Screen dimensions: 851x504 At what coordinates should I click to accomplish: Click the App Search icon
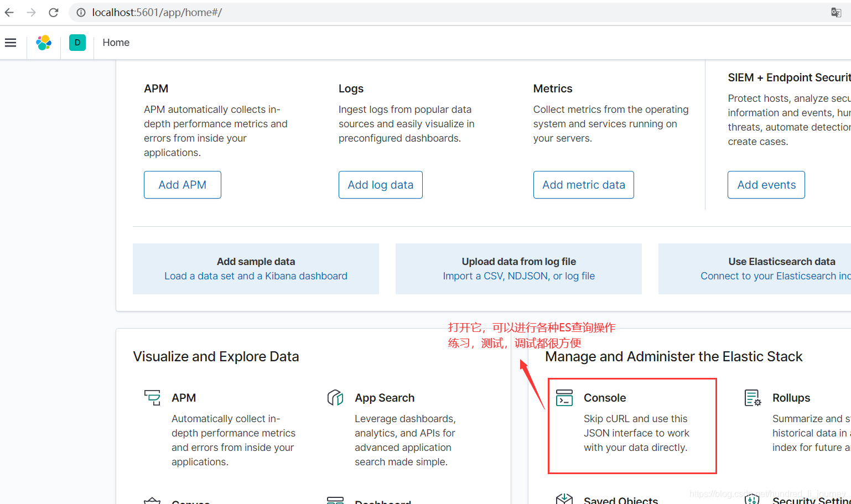click(335, 398)
